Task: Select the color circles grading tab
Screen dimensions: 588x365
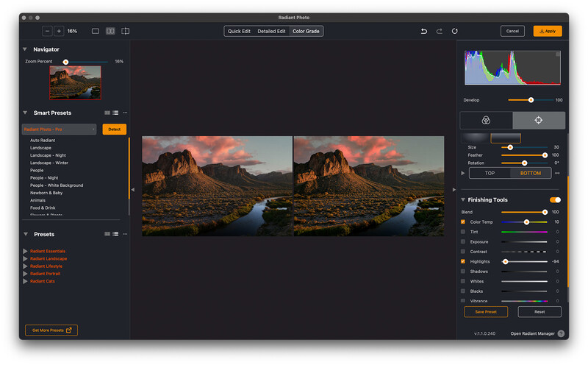Action: coord(486,120)
